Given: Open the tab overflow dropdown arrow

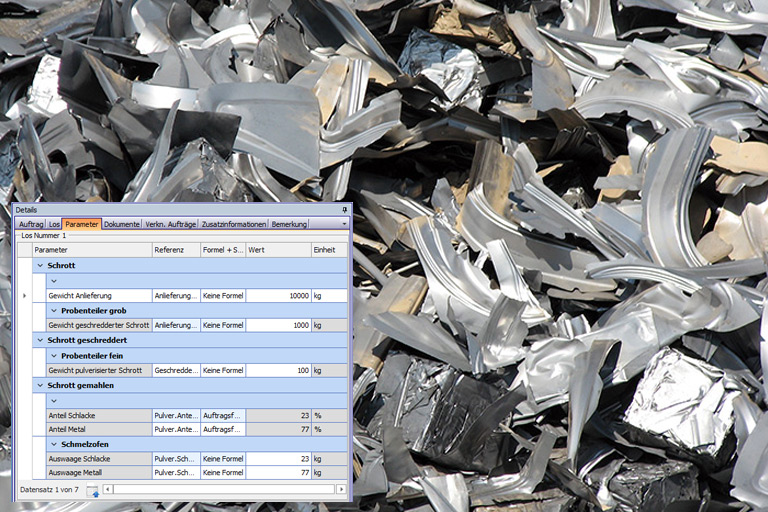Looking at the screenshot, I should click(x=345, y=224).
